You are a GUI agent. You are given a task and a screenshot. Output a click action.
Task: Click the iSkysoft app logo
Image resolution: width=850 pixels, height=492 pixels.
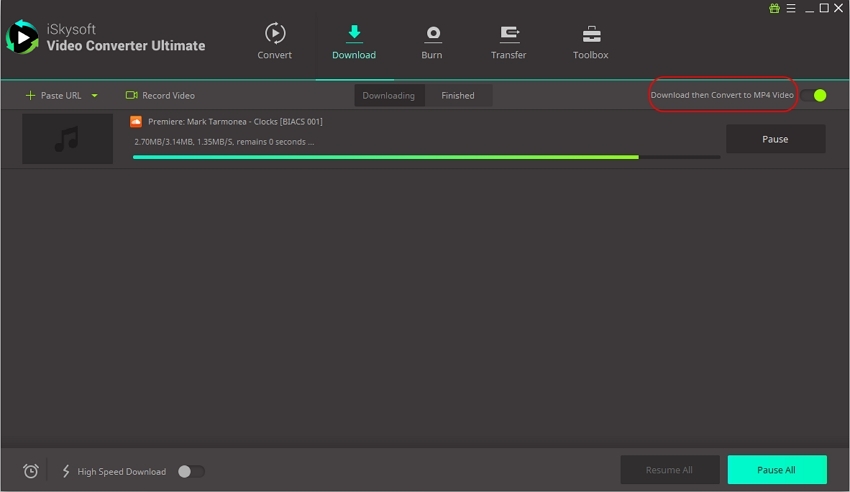tap(22, 37)
